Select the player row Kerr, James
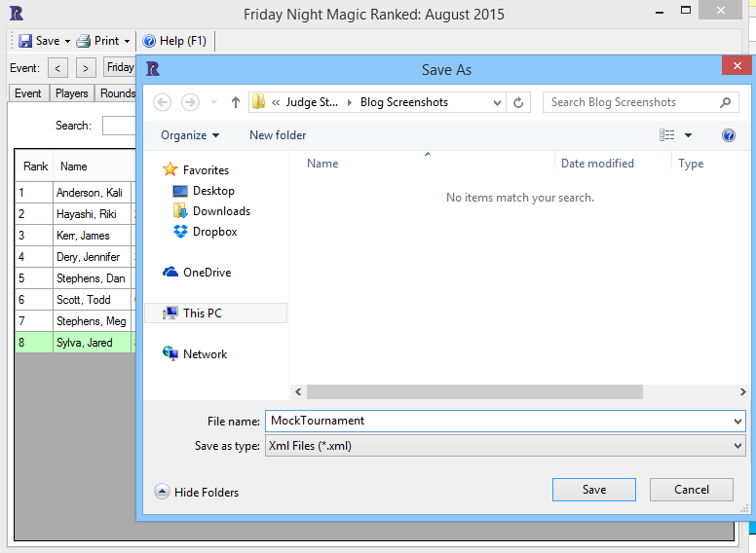Image resolution: width=756 pixels, height=553 pixels. coord(75,236)
